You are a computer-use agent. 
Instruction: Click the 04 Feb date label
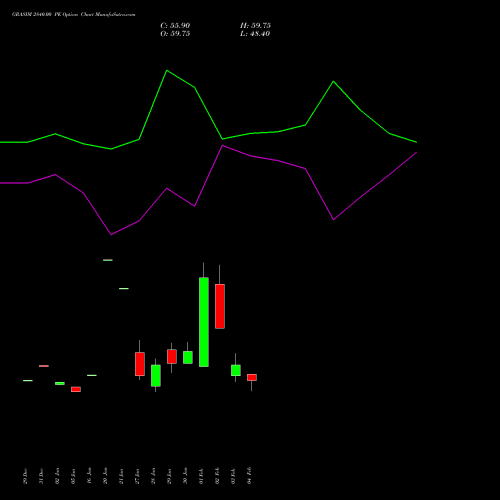point(250,476)
